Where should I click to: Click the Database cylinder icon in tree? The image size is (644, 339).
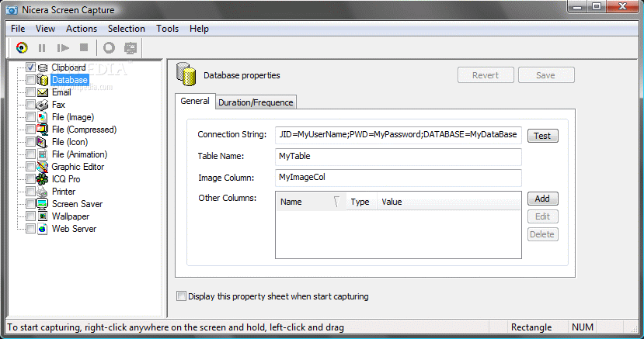43,80
